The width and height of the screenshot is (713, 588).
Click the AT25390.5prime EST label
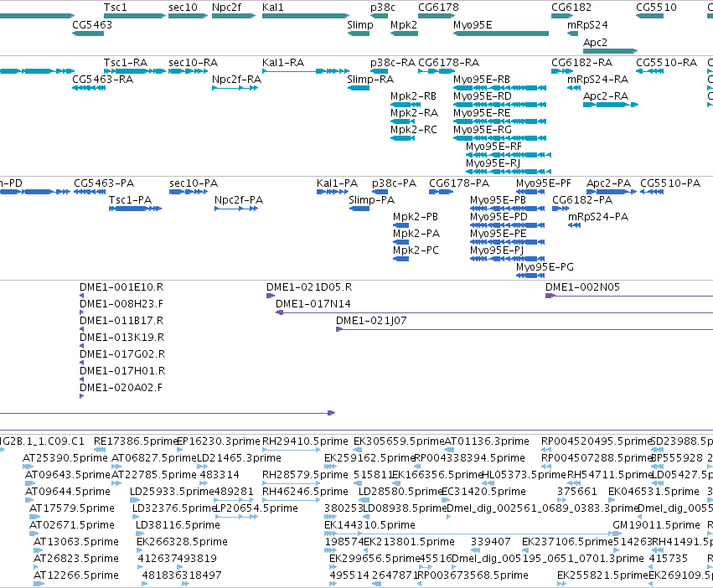point(65,458)
